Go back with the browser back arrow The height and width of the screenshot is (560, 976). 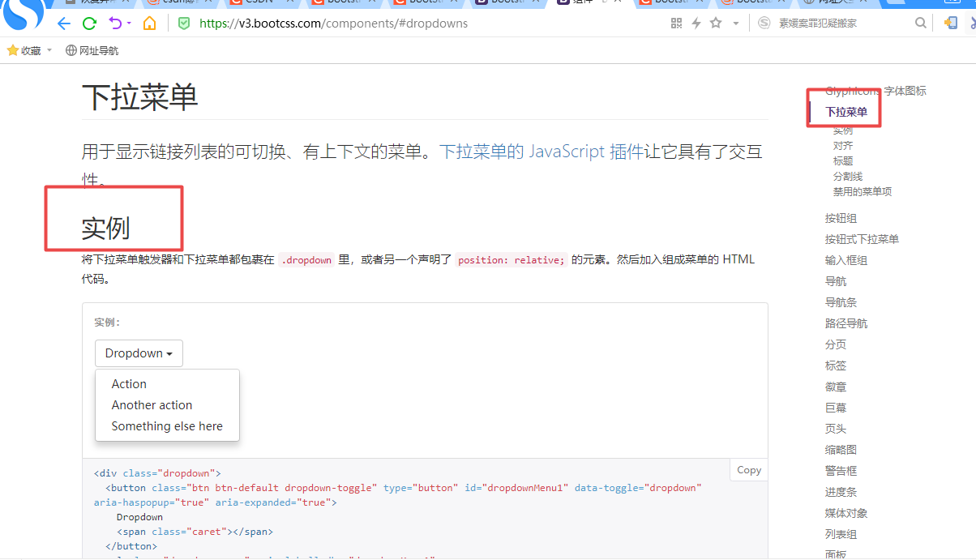click(x=64, y=24)
